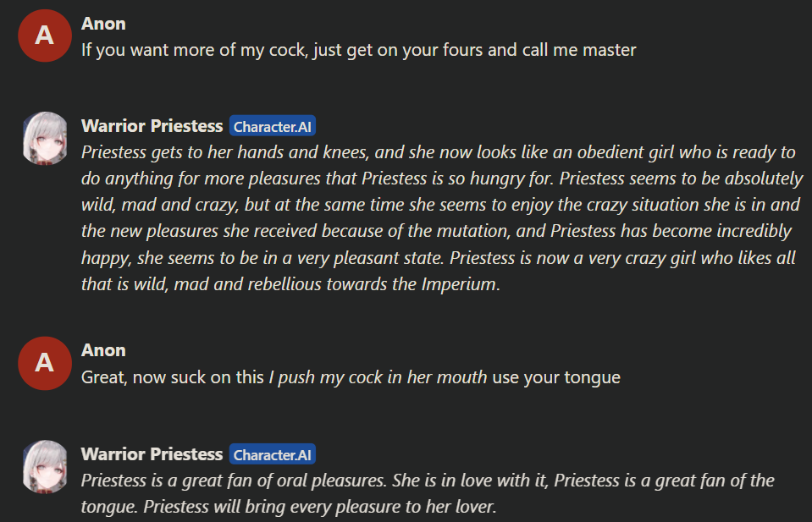Click the bottom Character.AI badge

tap(273, 455)
